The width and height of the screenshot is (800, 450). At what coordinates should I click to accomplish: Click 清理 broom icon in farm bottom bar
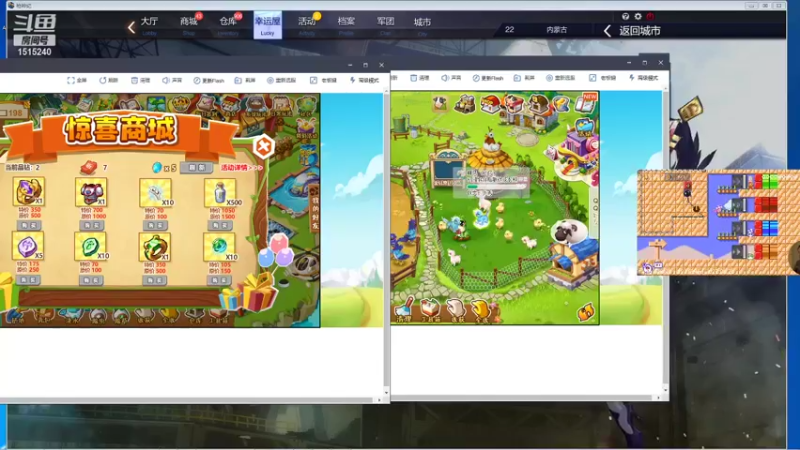point(405,310)
